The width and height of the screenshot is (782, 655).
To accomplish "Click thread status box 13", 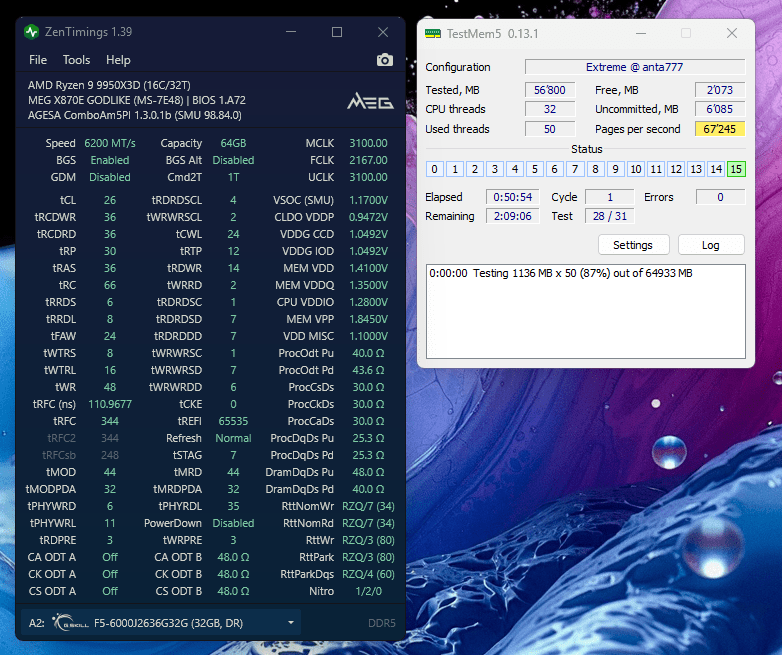I will tap(696, 169).
